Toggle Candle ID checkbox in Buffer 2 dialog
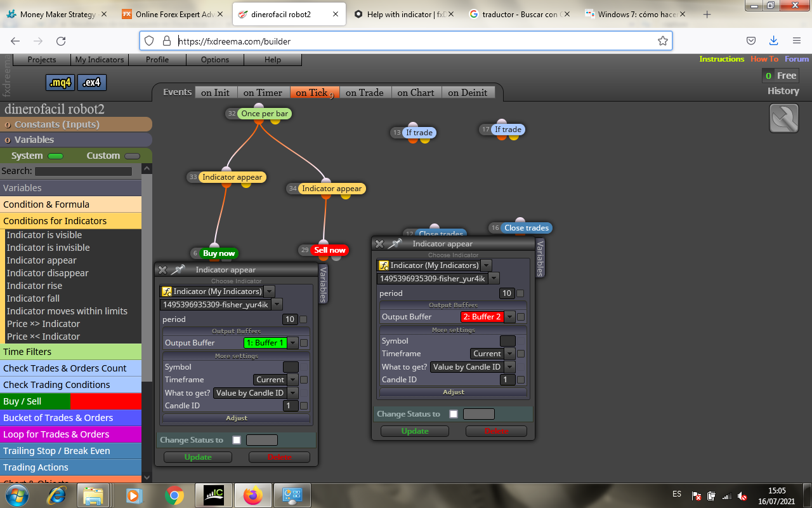The height and width of the screenshot is (508, 812). click(x=521, y=380)
